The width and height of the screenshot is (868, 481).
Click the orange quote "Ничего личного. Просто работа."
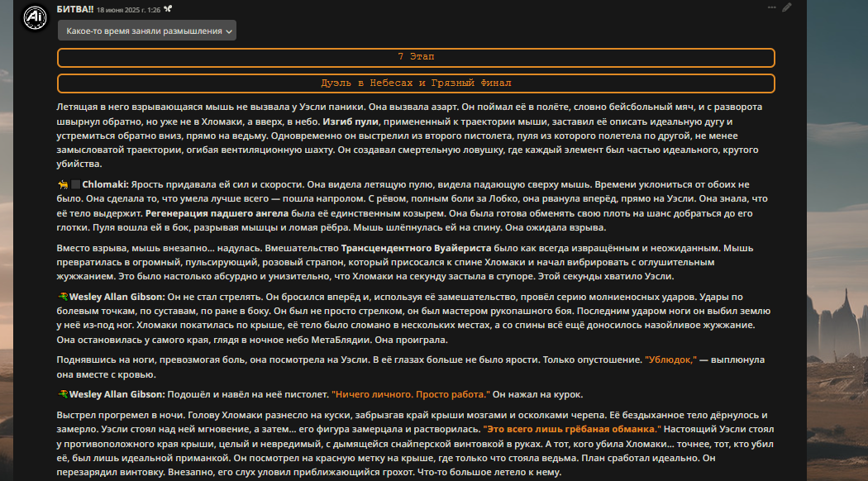pyautogui.click(x=411, y=395)
